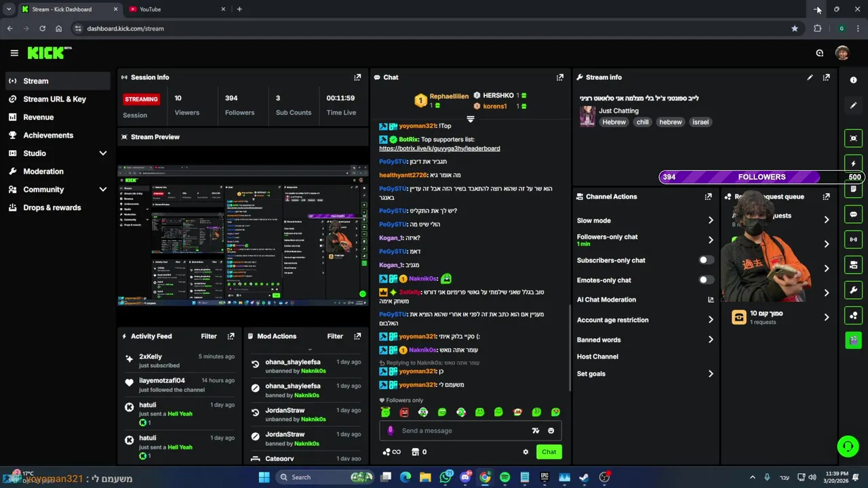Image resolution: width=868 pixels, height=488 pixels.
Task: Pop out the Chat panel
Action: point(559,77)
